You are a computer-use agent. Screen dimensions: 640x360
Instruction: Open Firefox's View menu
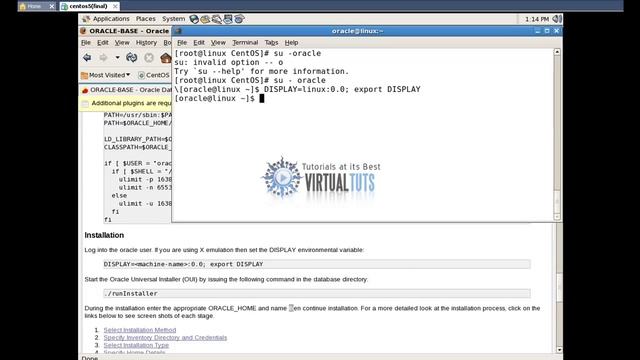[x=122, y=42]
